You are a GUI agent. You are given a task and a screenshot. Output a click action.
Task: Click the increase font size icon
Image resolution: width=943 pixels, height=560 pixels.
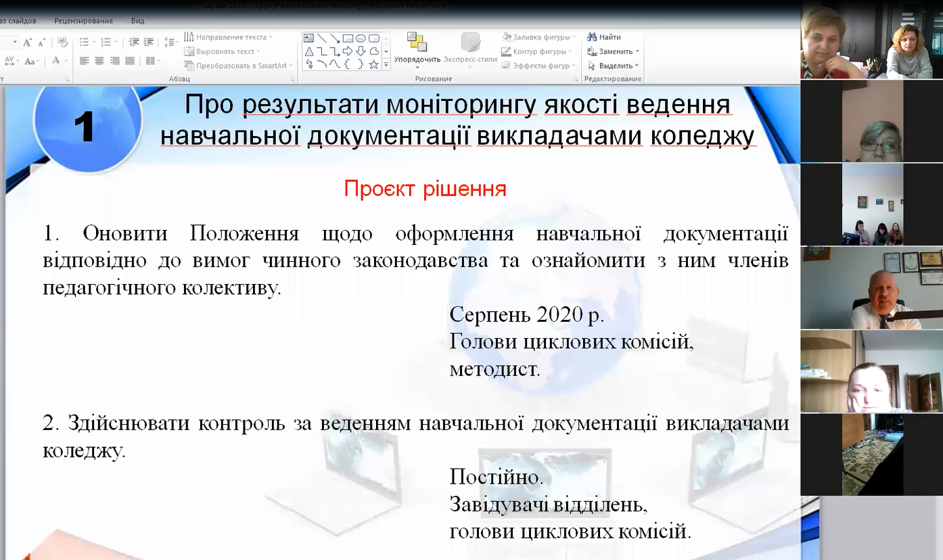click(x=27, y=42)
